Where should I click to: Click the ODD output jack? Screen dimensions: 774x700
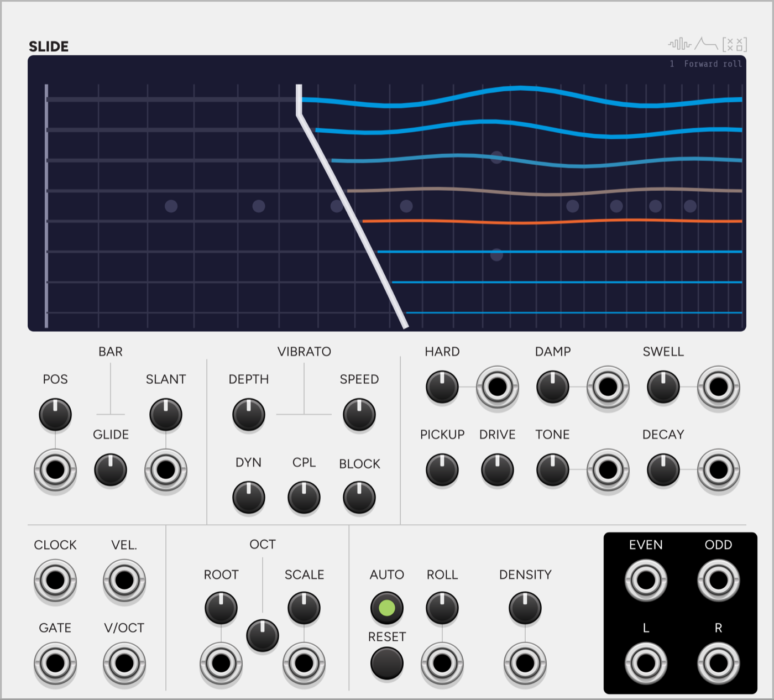pyautogui.click(x=719, y=581)
